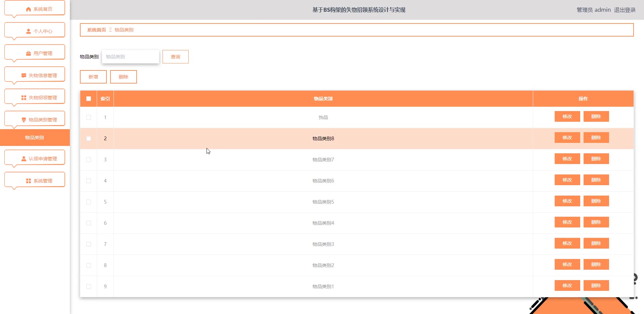Click the cell text 物品类别1

pyautogui.click(x=323, y=286)
